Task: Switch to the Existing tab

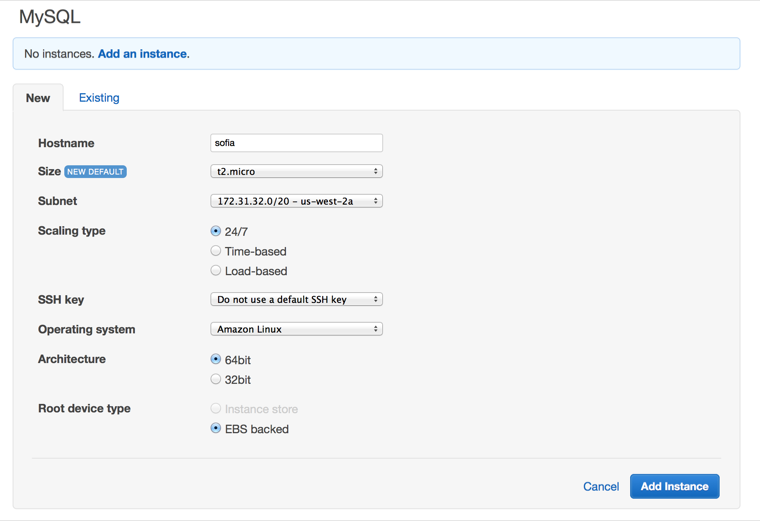Action: [99, 98]
